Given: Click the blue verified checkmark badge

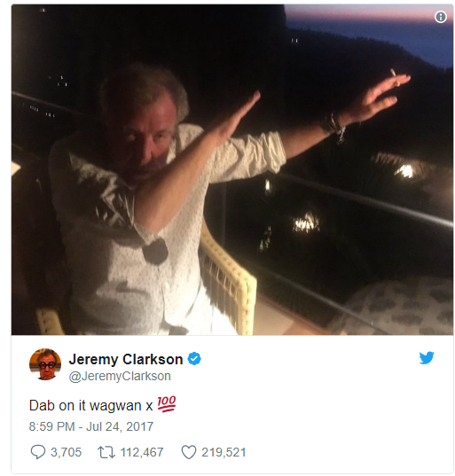Looking at the screenshot, I should point(194,359).
